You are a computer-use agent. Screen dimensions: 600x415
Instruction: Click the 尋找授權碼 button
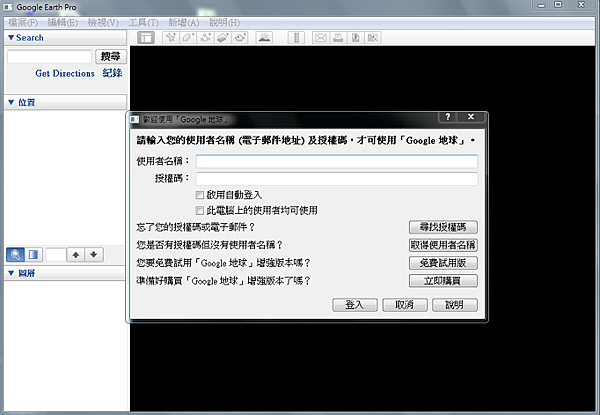443,227
